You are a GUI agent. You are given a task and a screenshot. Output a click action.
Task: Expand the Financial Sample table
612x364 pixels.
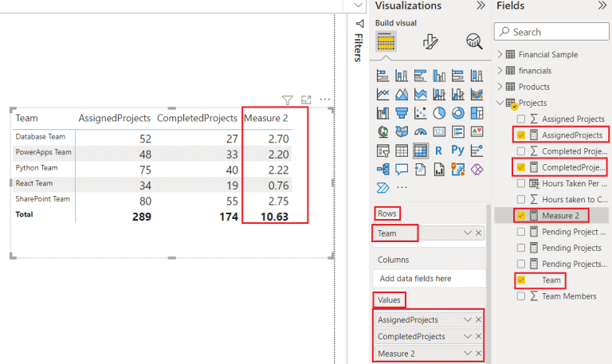click(x=500, y=54)
